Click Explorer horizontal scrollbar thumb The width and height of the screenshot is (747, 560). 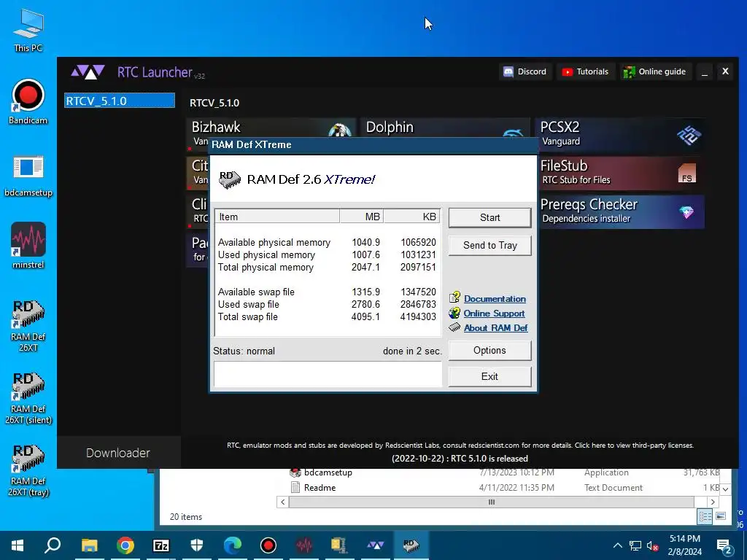point(491,502)
